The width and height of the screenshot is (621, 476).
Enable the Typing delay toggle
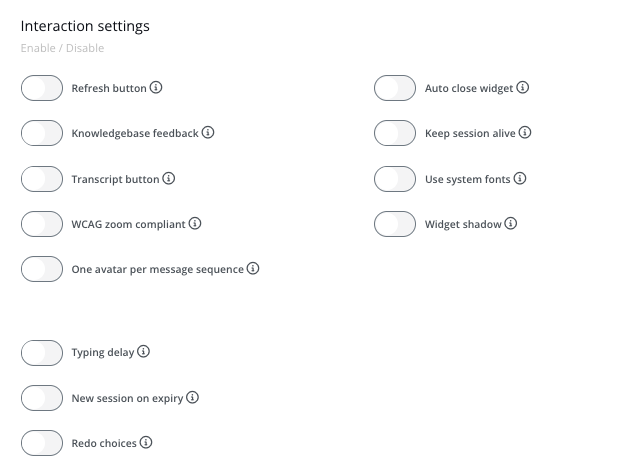click(x=42, y=353)
